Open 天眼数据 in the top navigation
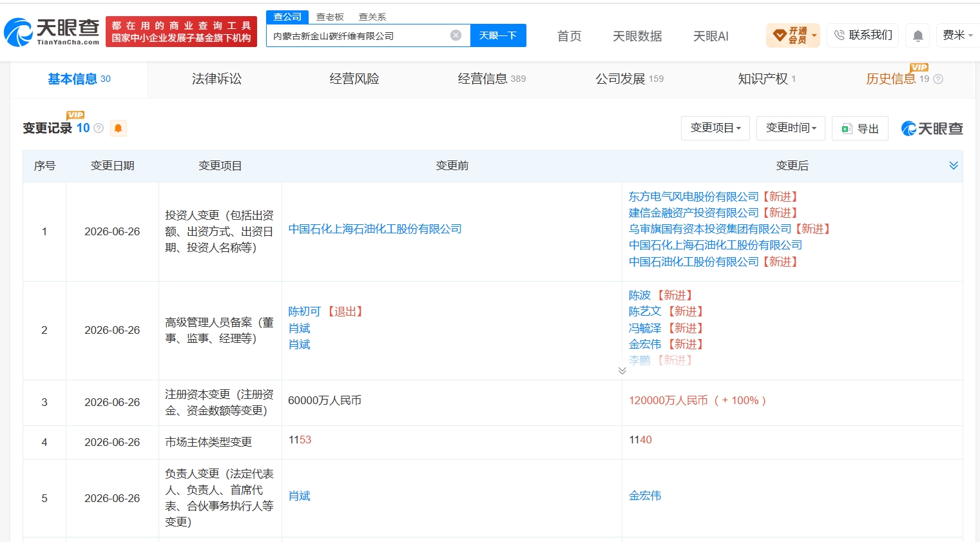The image size is (980, 542). (637, 36)
